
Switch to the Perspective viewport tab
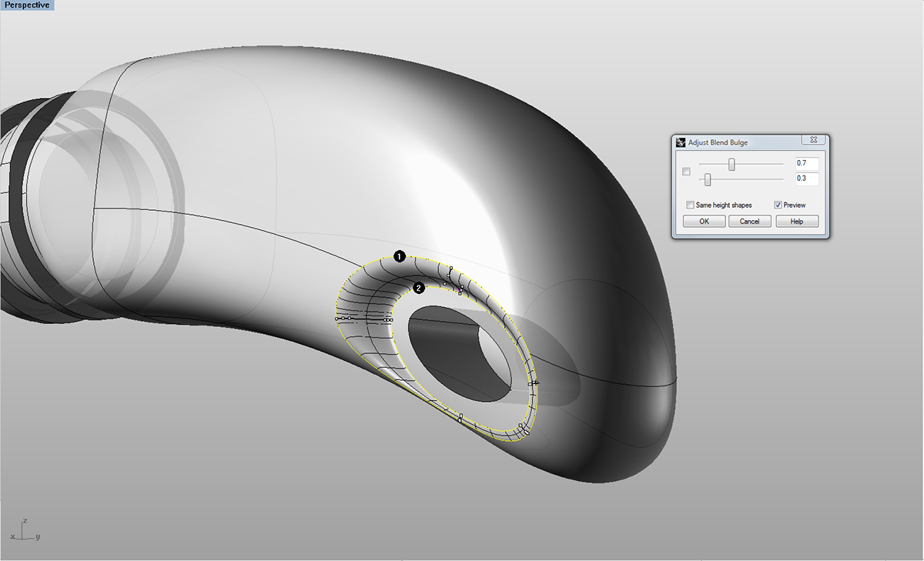[x=26, y=5]
